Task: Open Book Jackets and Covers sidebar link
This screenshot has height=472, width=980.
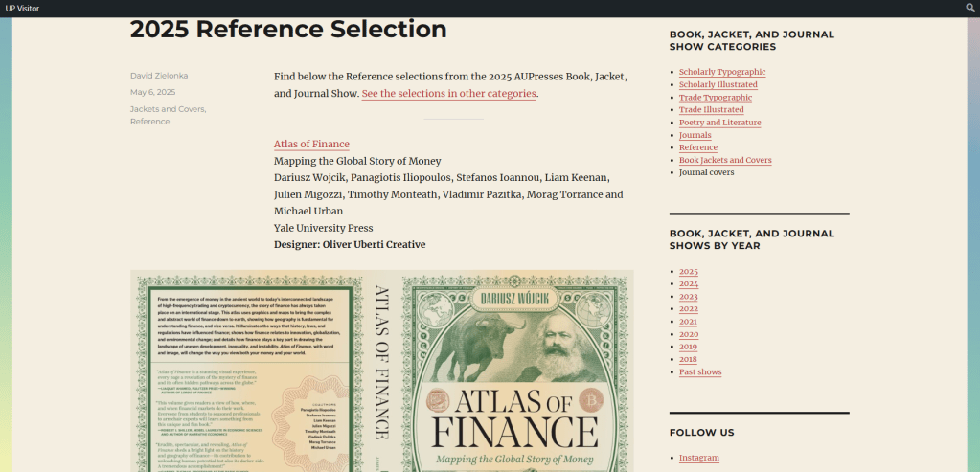Action: (x=724, y=160)
